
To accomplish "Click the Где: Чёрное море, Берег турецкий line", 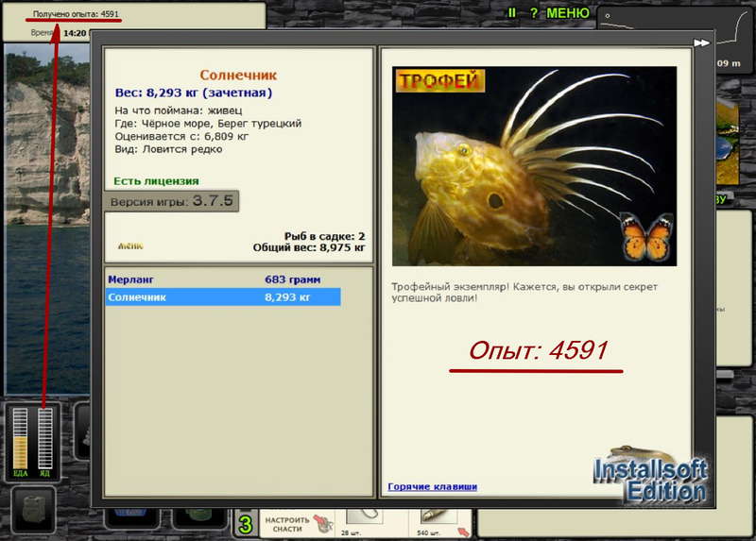I will point(208,124).
